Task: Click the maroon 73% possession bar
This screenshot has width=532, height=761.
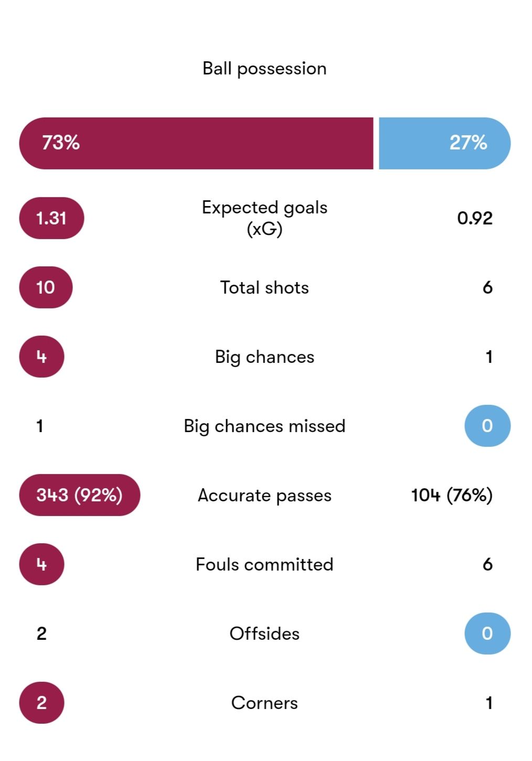Action: (196, 143)
